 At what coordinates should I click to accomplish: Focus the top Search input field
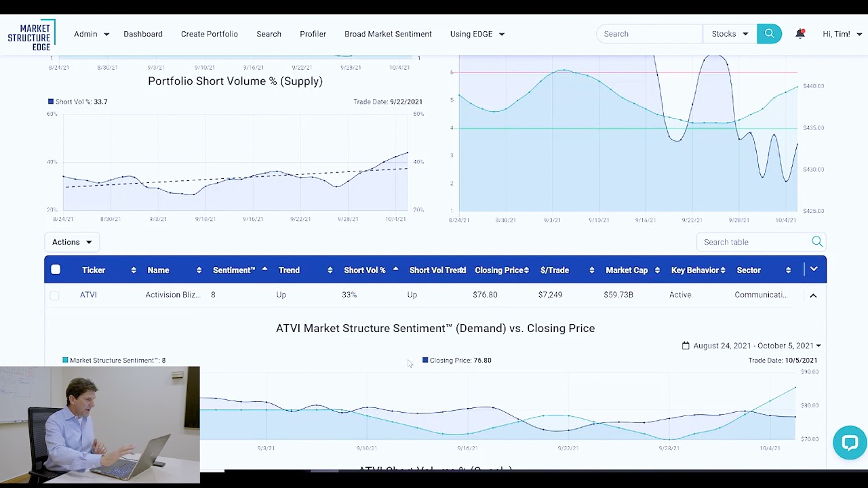coord(650,34)
